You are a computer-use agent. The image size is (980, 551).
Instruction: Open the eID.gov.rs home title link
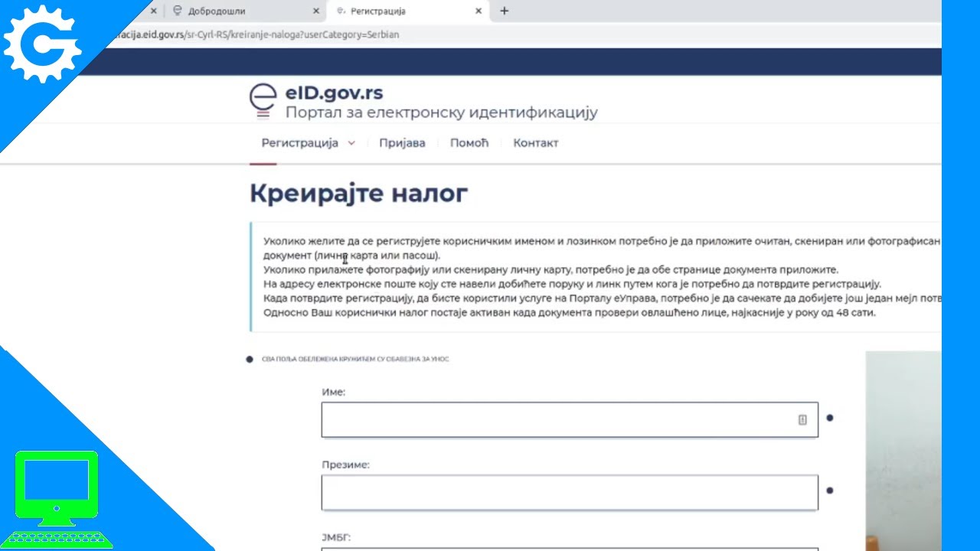[334, 93]
